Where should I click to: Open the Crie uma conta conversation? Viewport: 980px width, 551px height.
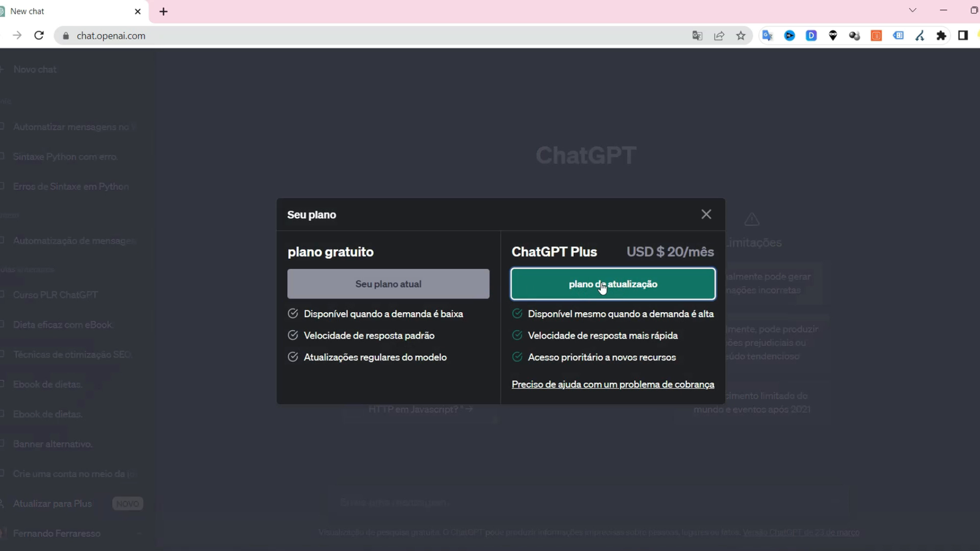coord(73,474)
